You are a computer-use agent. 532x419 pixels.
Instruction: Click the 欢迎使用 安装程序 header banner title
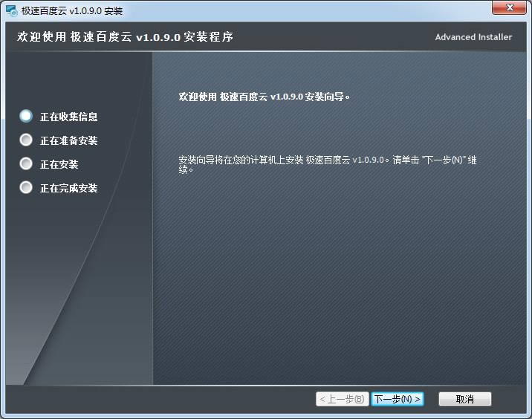click(125, 37)
